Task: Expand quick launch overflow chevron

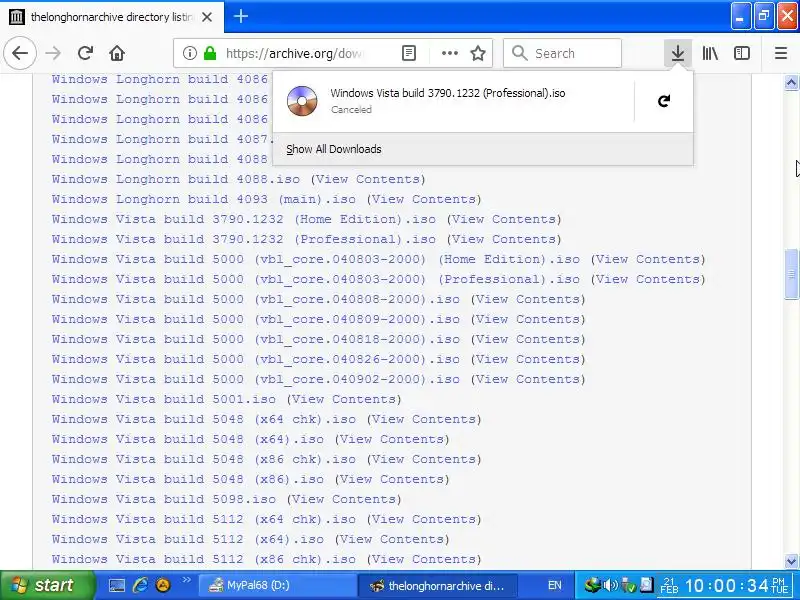Action: (186, 580)
